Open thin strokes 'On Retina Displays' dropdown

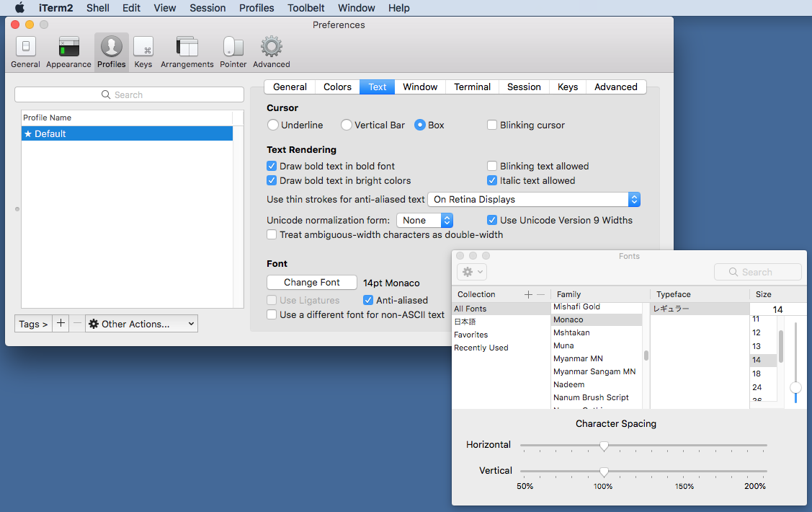pyautogui.click(x=534, y=200)
